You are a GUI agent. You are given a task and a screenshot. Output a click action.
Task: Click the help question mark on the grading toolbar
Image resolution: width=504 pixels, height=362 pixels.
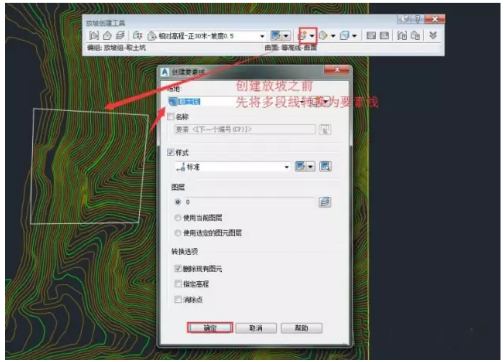tap(417, 19)
